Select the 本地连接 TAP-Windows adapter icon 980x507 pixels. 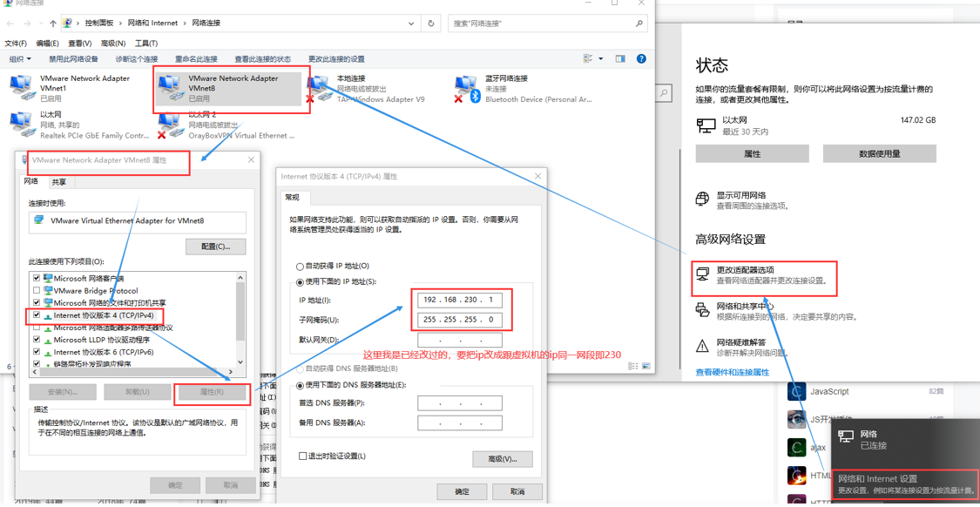click(319, 88)
